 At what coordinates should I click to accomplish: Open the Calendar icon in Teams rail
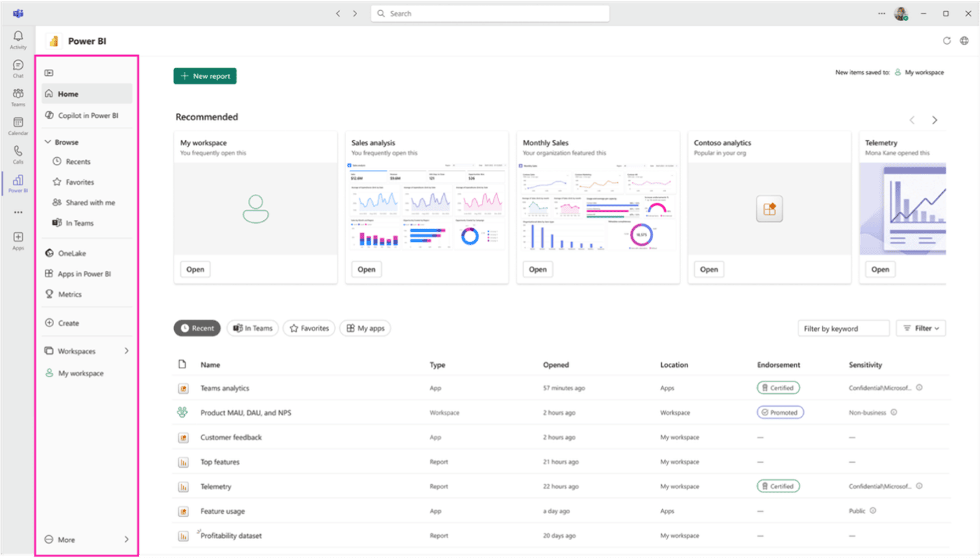(x=18, y=123)
